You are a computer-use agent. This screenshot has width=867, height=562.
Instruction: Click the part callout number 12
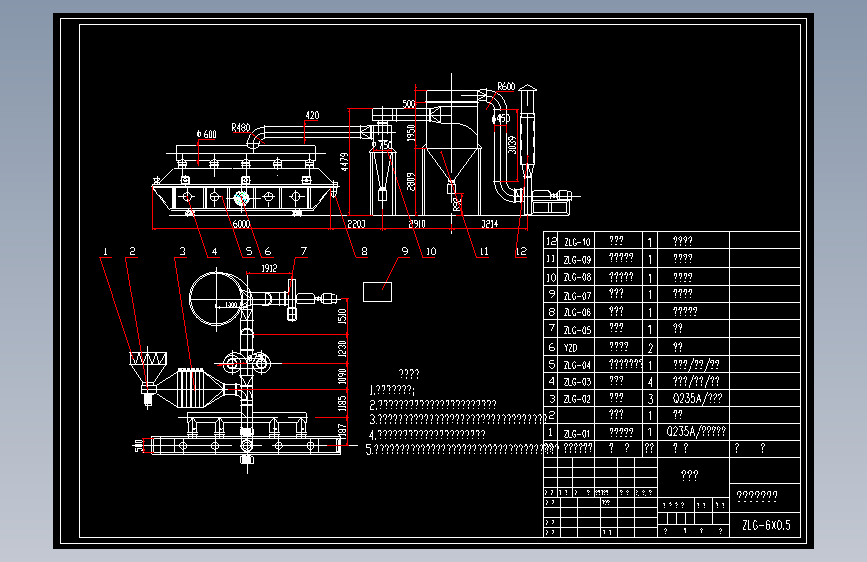tap(521, 251)
